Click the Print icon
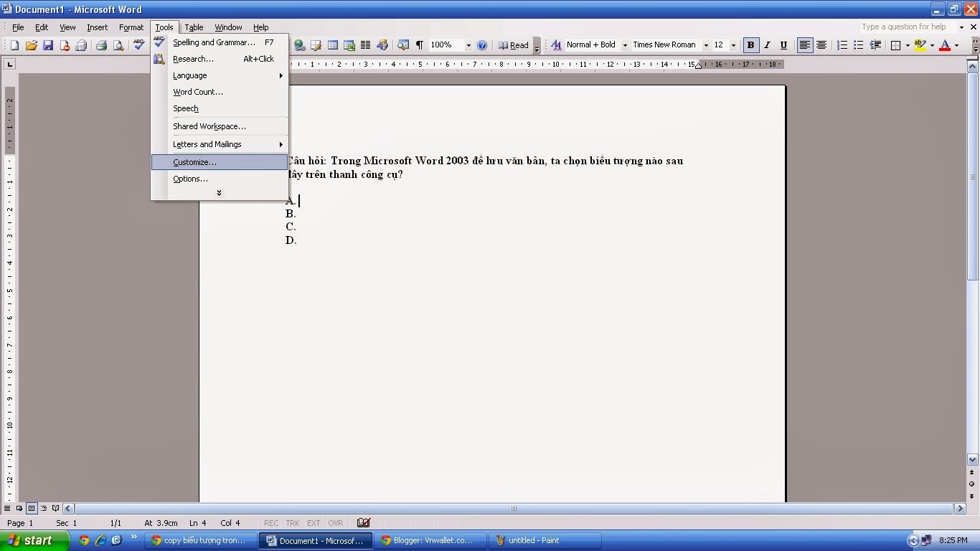980x551 pixels. pos(101,45)
